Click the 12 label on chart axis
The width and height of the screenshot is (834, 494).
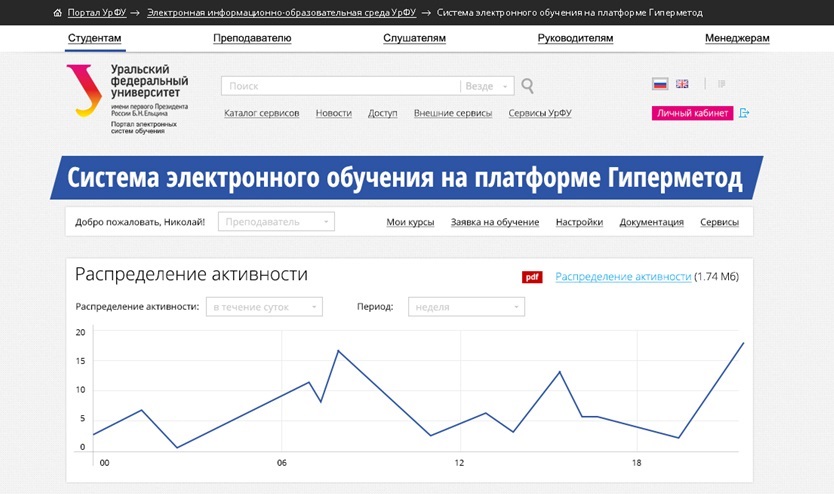pyautogui.click(x=459, y=463)
